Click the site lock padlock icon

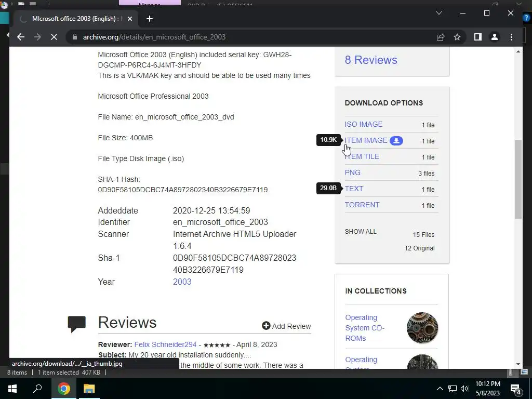75,37
